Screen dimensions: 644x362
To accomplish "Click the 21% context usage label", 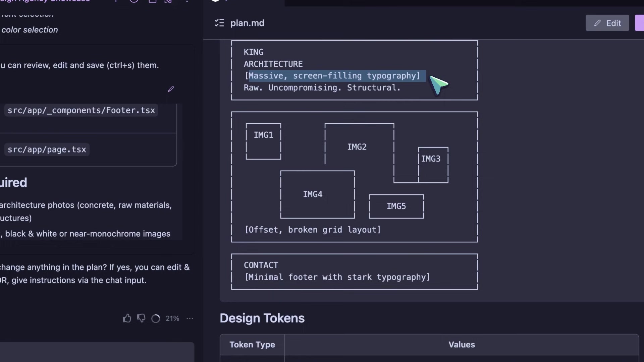I will 172,318.
